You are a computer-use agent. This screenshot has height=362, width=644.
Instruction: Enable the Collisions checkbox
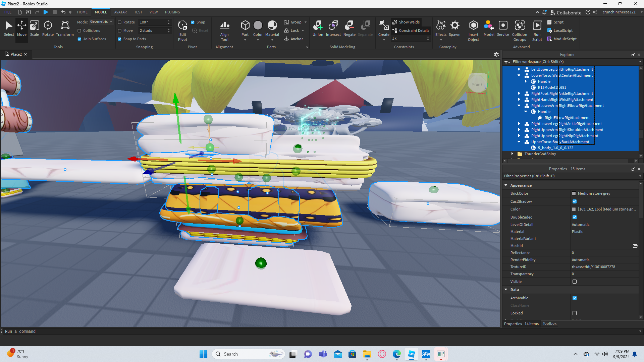click(79, 31)
